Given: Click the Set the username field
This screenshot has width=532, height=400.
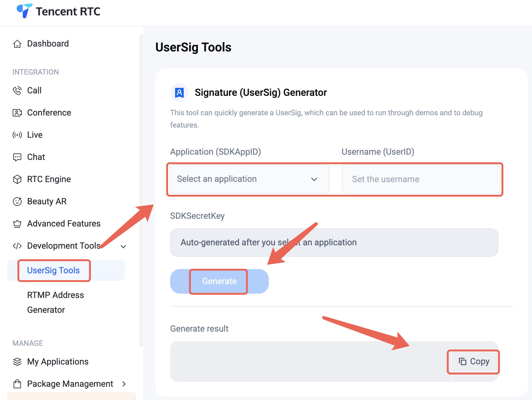Looking at the screenshot, I should (x=421, y=179).
